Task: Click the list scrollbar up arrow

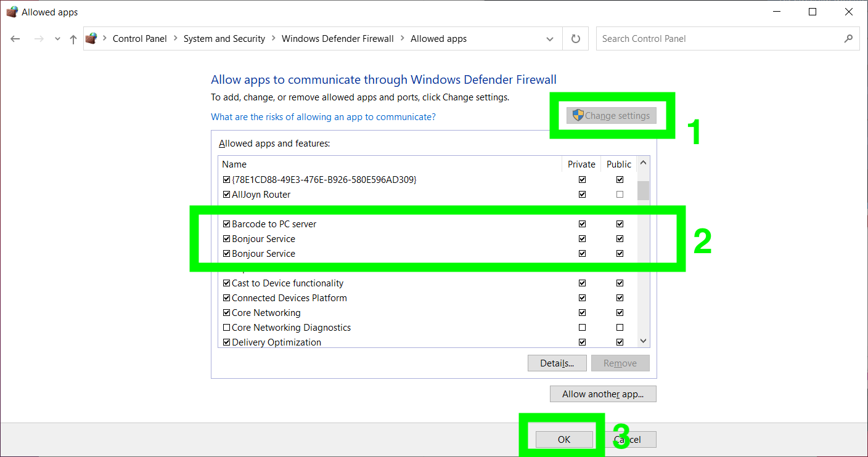Action: (643, 164)
